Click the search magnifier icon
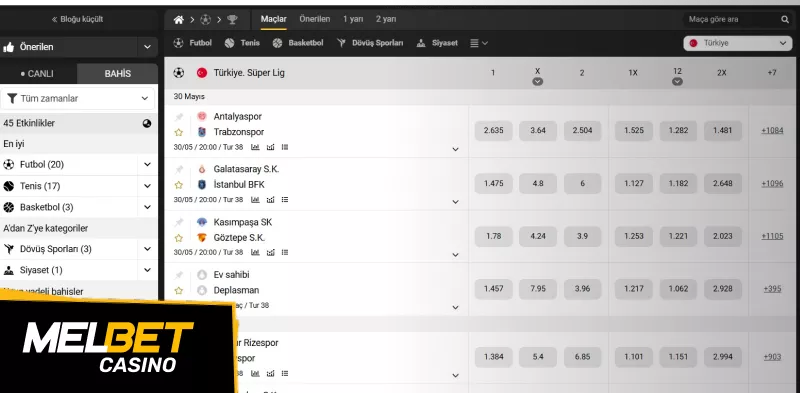800x393 pixels. (785, 19)
